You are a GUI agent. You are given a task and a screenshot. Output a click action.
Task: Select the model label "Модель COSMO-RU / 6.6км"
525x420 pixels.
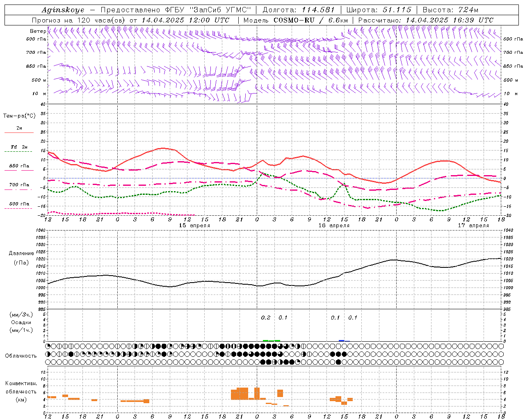[296, 20]
